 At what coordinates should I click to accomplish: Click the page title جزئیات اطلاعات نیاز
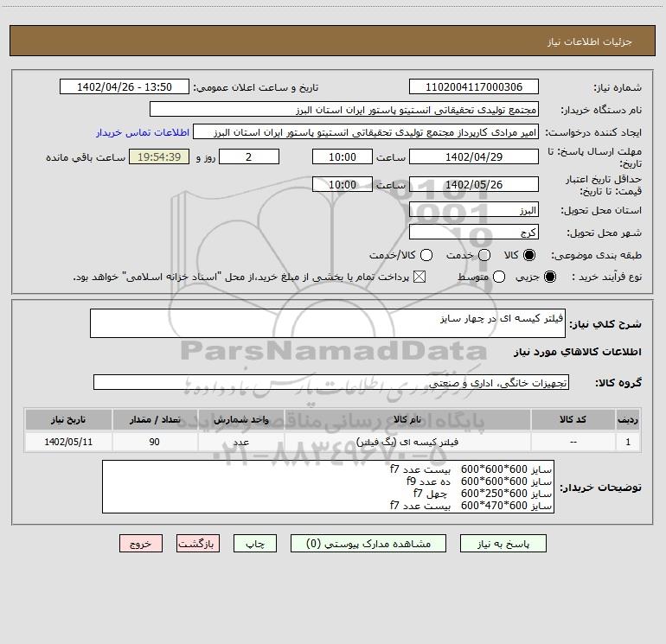point(589,41)
